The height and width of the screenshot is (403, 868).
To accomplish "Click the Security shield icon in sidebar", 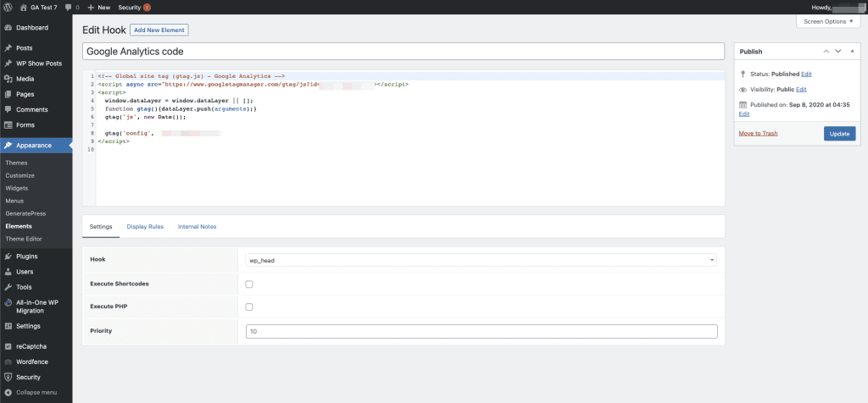I will coord(8,377).
